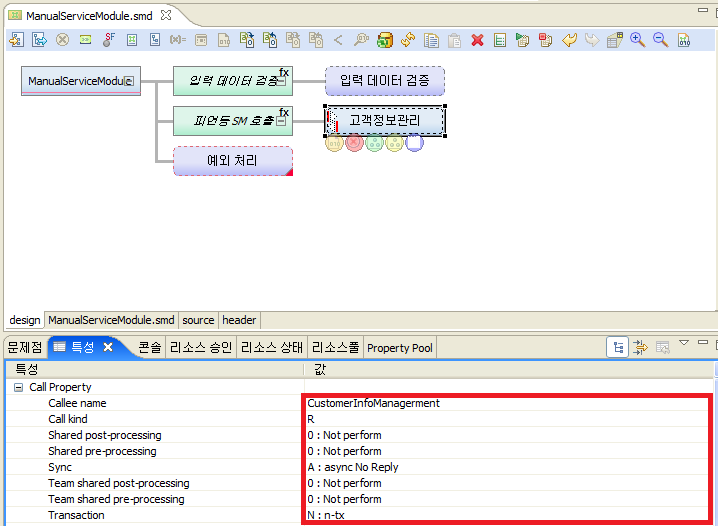Image resolution: width=718 pixels, height=526 pixels.
Task: Click the (x)= variable toolbar icon
Action: click(178, 40)
